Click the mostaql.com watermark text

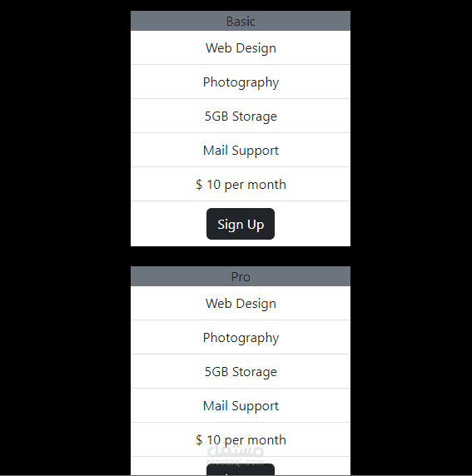236,461
